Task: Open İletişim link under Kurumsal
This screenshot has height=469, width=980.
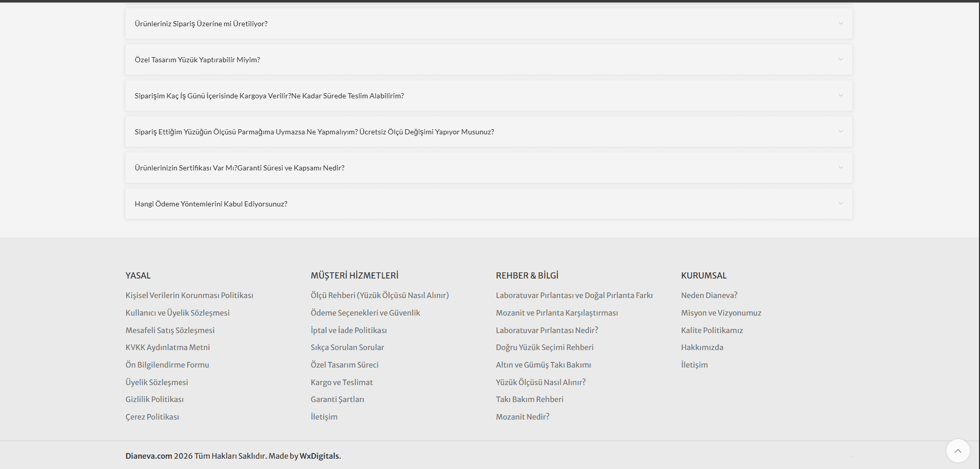Action: pos(694,365)
